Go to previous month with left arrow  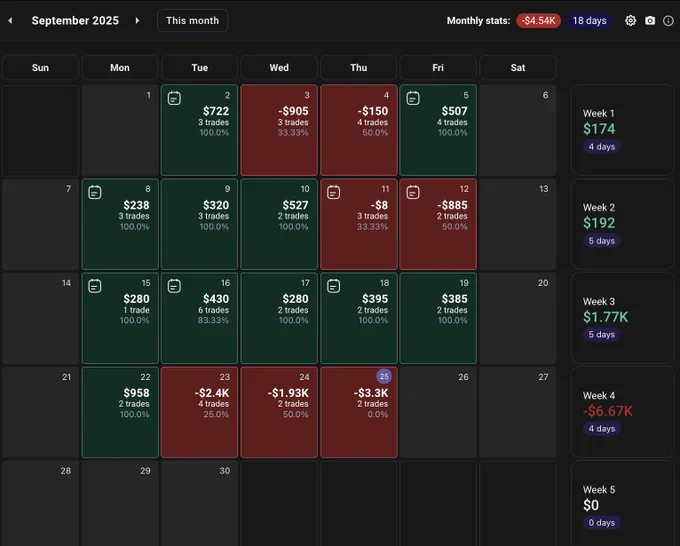(10, 20)
